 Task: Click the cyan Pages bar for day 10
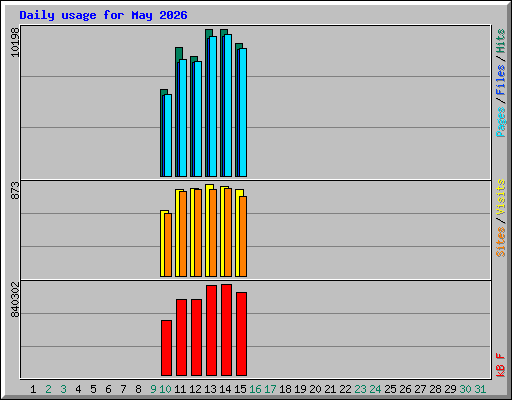pyautogui.click(x=168, y=135)
